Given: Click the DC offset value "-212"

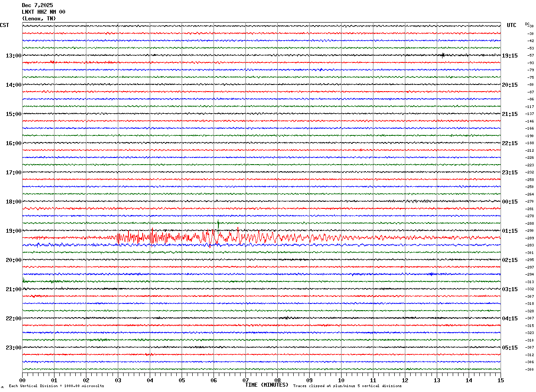Looking at the screenshot, I should [529, 150].
